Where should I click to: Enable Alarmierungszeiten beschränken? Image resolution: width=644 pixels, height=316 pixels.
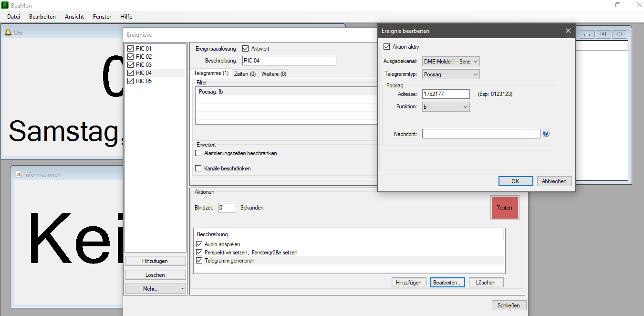[x=198, y=153]
